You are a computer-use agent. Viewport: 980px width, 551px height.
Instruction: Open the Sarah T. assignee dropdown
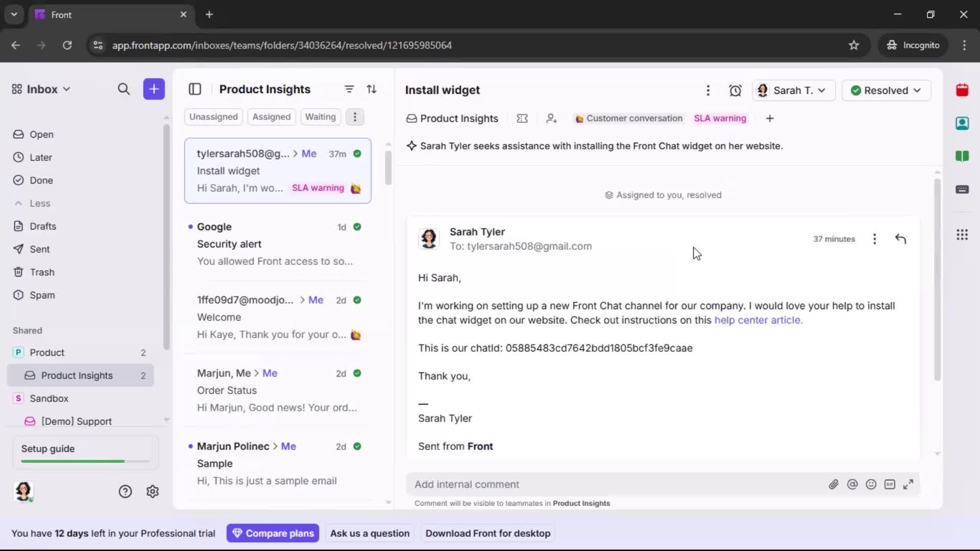click(x=794, y=90)
